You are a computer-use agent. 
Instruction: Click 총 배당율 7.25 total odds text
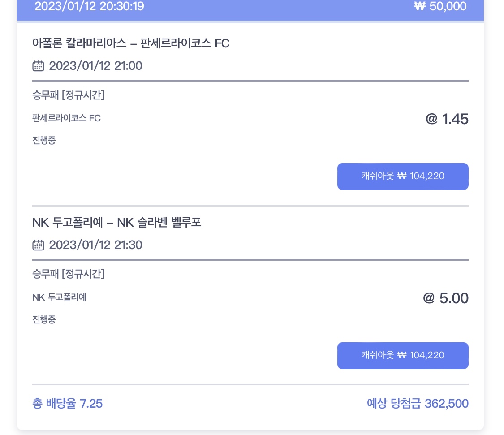point(68,403)
